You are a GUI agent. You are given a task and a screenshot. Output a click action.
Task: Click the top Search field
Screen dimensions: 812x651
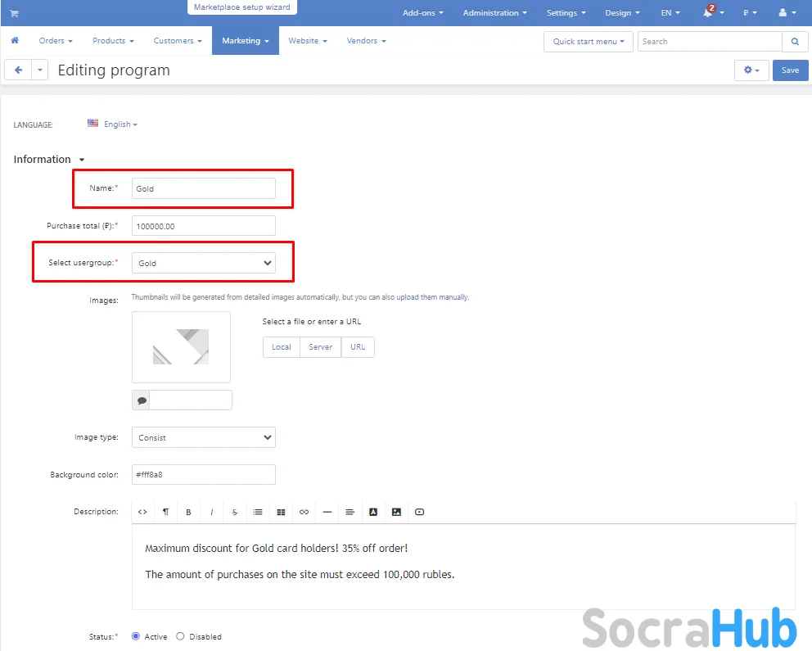[710, 42]
